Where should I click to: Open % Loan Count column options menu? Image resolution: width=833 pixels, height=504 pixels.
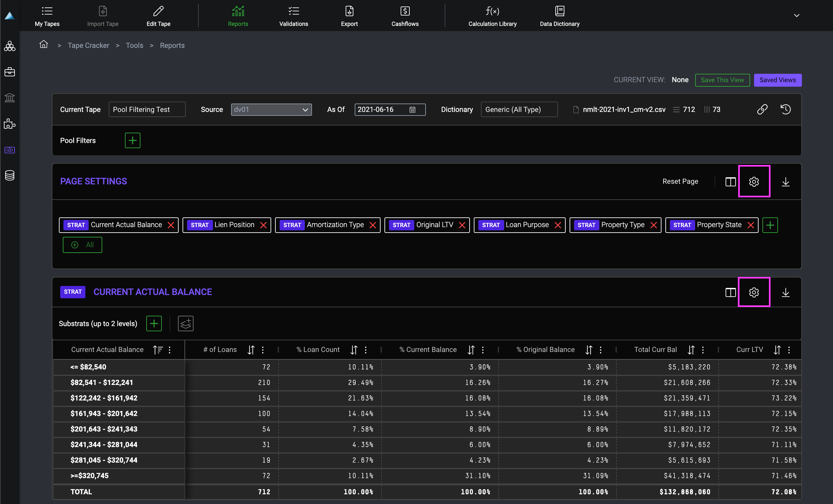[x=365, y=349]
